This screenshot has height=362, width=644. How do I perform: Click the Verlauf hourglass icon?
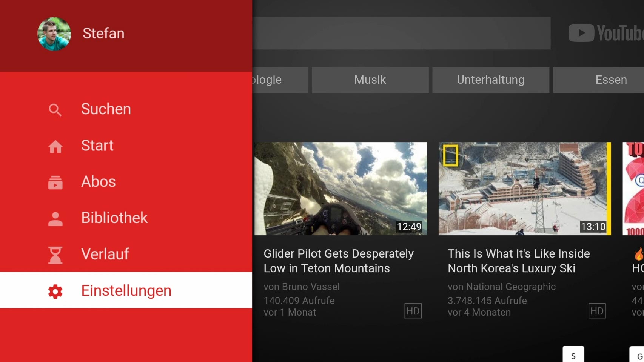[x=55, y=255]
